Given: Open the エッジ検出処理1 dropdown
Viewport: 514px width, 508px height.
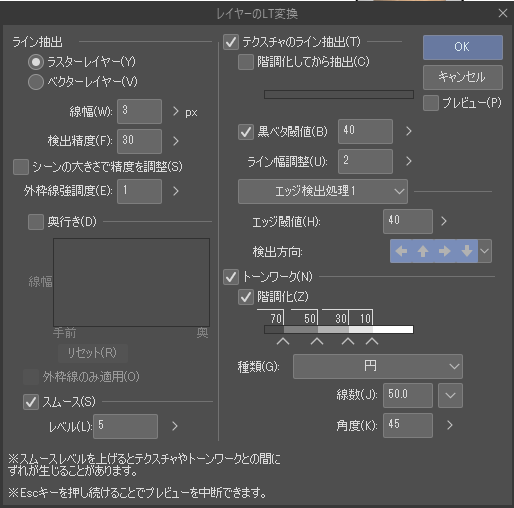Looking at the screenshot, I should tap(323, 191).
